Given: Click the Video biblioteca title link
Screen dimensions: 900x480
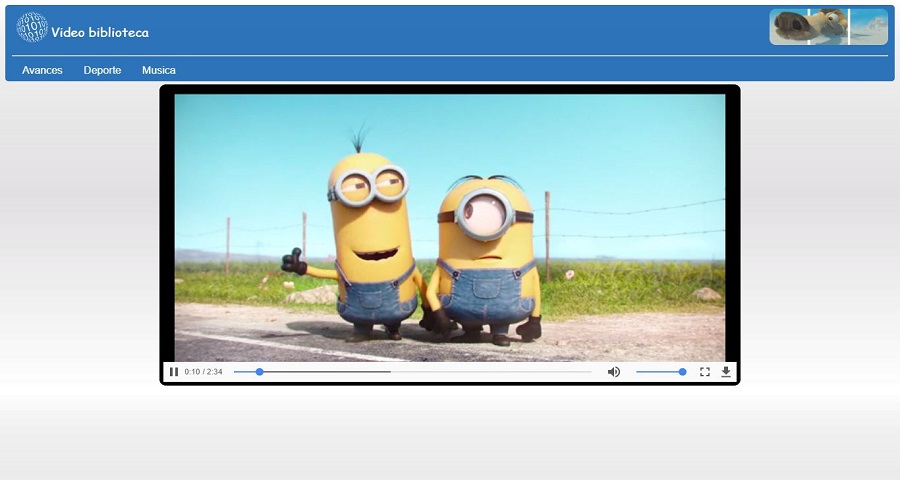Looking at the screenshot, I should point(100,33).
